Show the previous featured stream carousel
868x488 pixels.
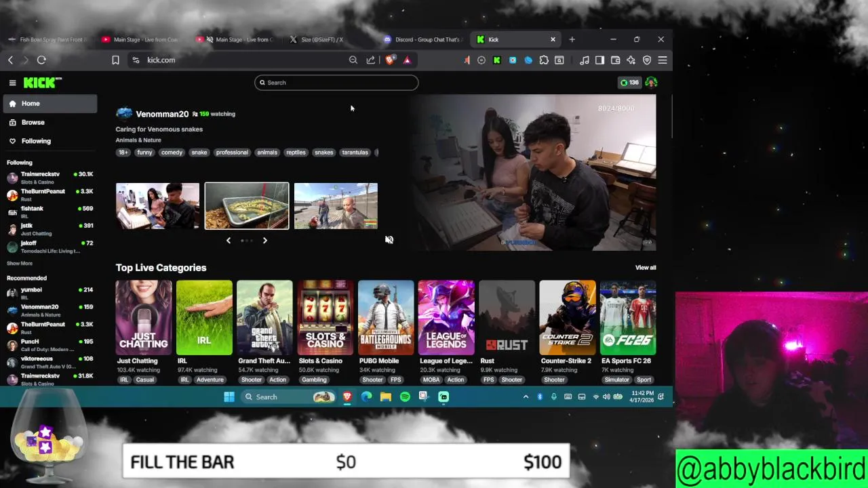coord(229,241)
